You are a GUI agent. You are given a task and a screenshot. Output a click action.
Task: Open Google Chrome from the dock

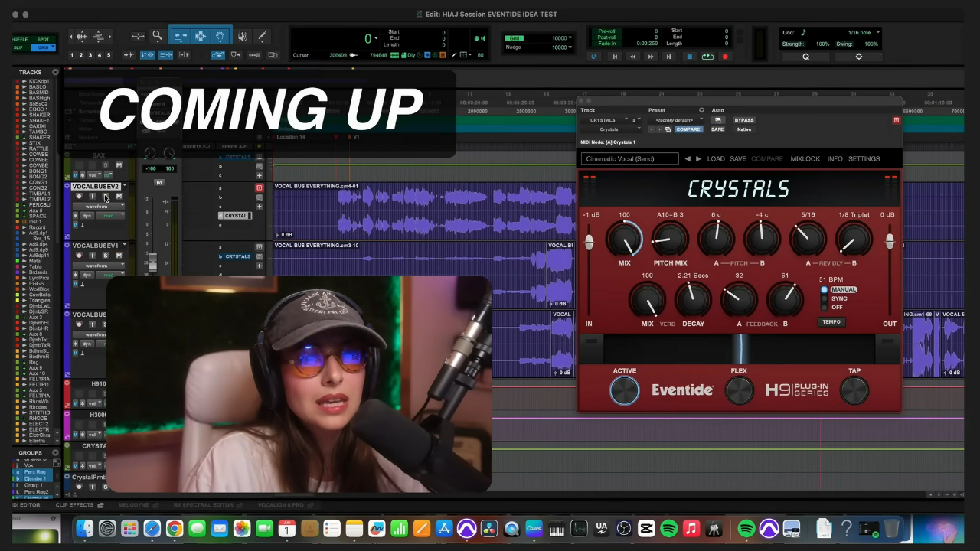tap(175, 529)
